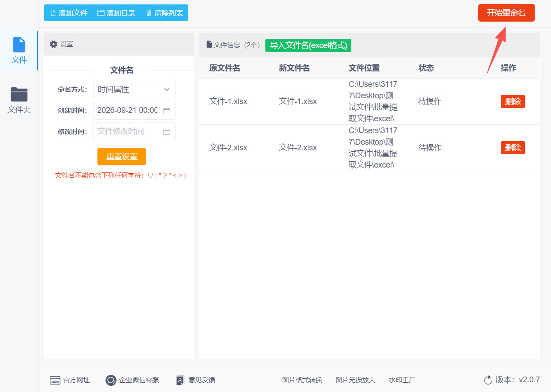Click the 操作 column header
The width and height of the screenshot is (551, 392).
508,68
